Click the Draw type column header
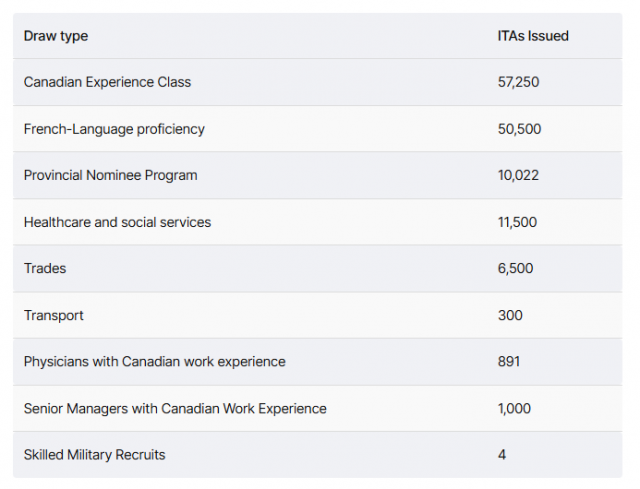Image resolution: width=640 pixels, height=489 pixels. (x=56, y=36)
